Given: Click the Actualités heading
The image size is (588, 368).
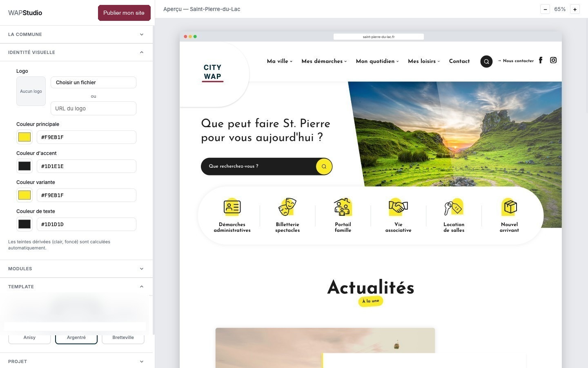Looking at the screenshot, I should [371, 287].
